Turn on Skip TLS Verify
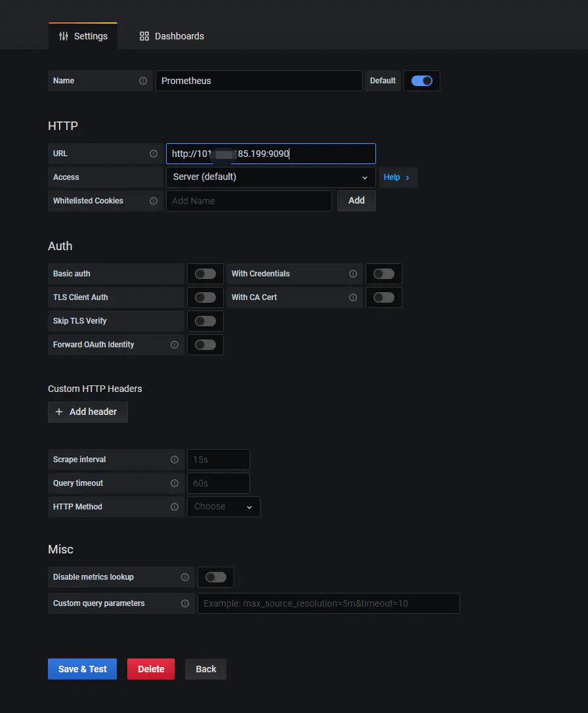The width and height of the screenshot is (588, 713). [205, 321]
